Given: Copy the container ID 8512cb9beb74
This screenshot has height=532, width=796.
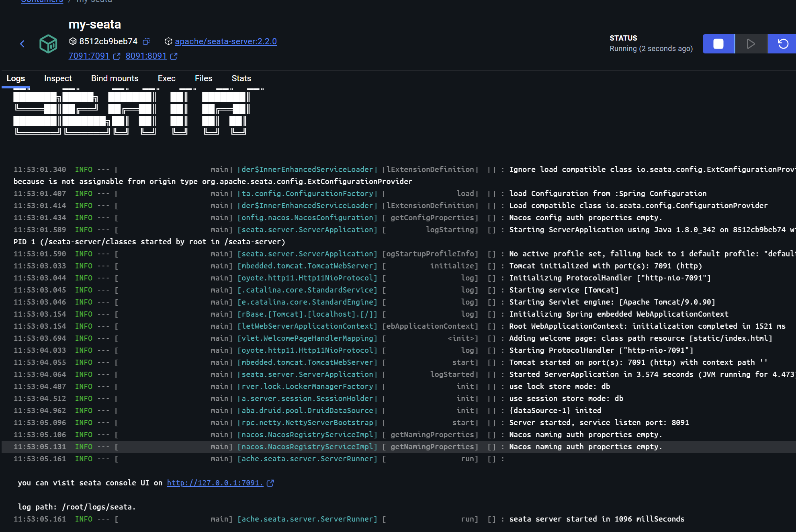Looking at the screenshot, I should 147,41.
